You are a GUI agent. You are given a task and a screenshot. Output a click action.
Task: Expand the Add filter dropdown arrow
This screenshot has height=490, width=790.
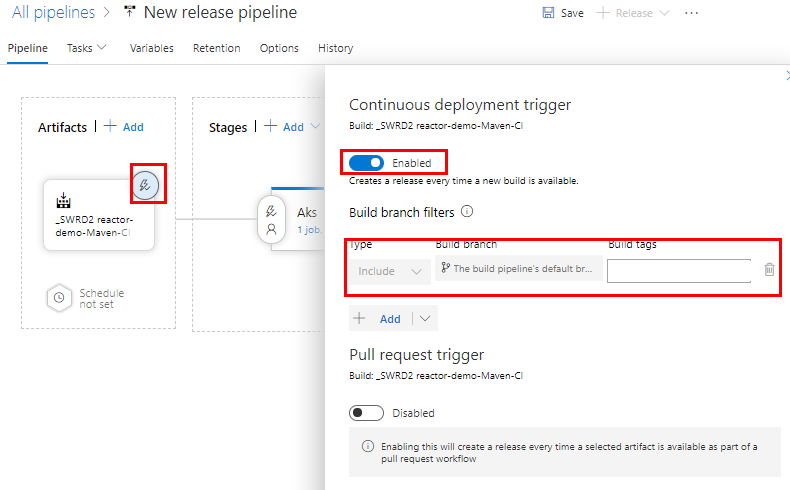pos(425,319)
